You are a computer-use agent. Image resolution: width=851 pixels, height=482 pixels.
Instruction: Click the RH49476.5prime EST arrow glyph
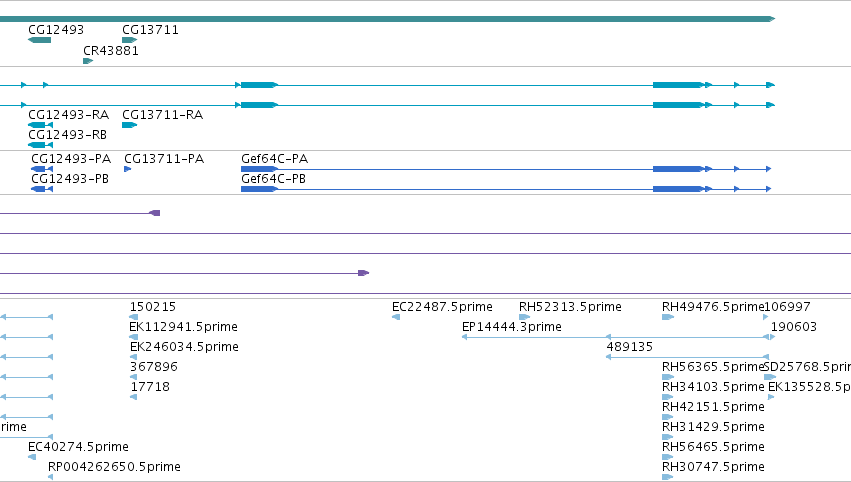[668, 317]
